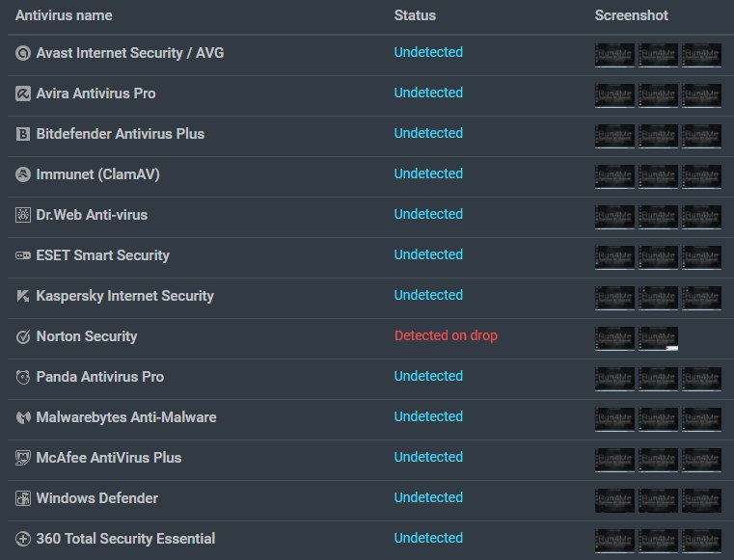
Task: Click the Kaspersky Internet Security icon
Action: (x=23, y=296)
